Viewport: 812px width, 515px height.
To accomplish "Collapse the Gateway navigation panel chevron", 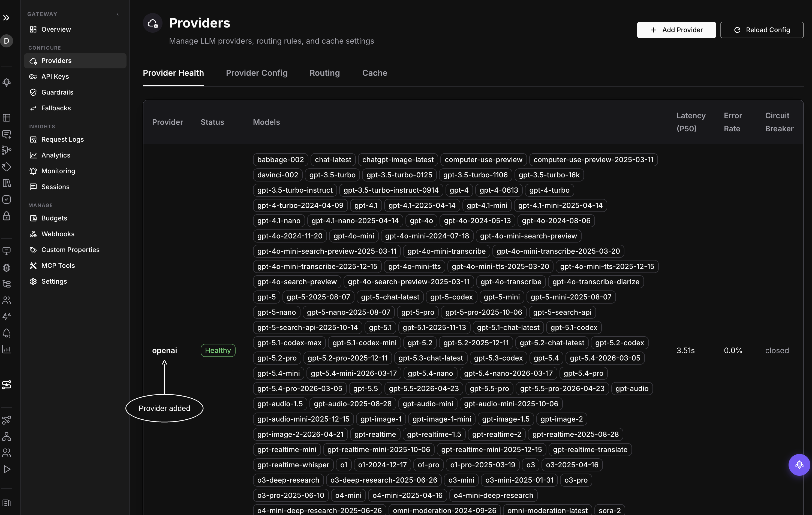I will (118, 14).
